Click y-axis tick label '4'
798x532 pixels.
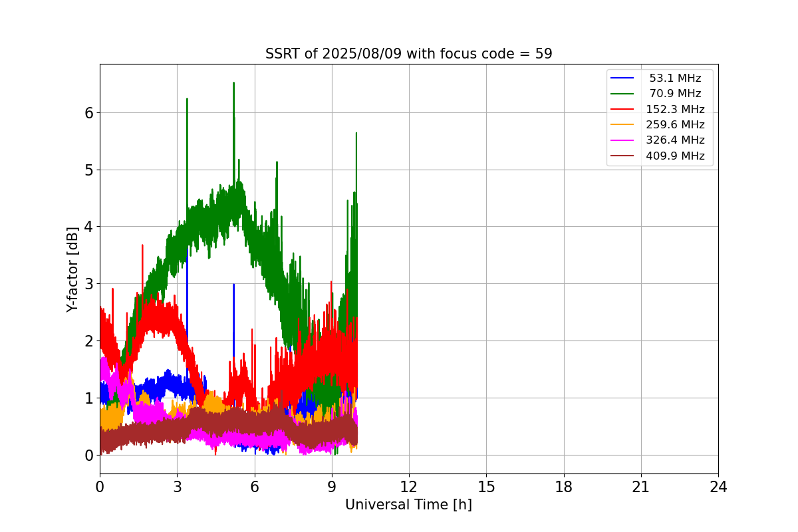coord(88,227)
